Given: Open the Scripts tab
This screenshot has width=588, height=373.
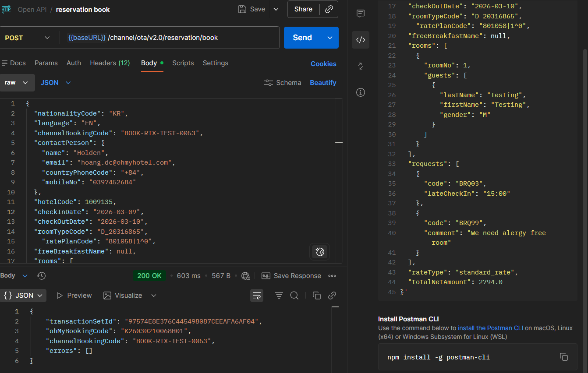Looking at the screenshot, I should [x=183, y=63].
